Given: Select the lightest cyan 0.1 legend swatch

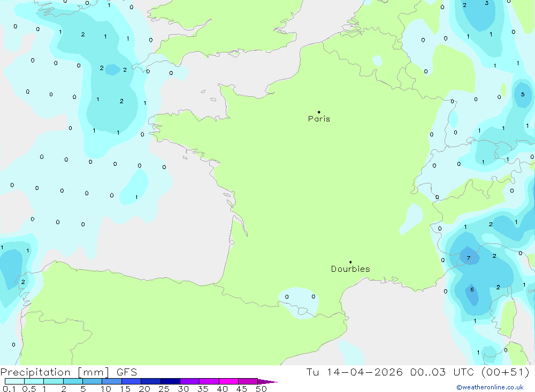Looking at the screenshot, I should click(x=14, y=381).
